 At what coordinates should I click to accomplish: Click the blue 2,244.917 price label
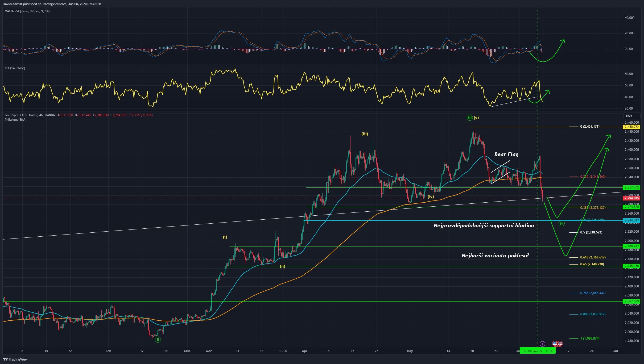(x=632, y=220)
